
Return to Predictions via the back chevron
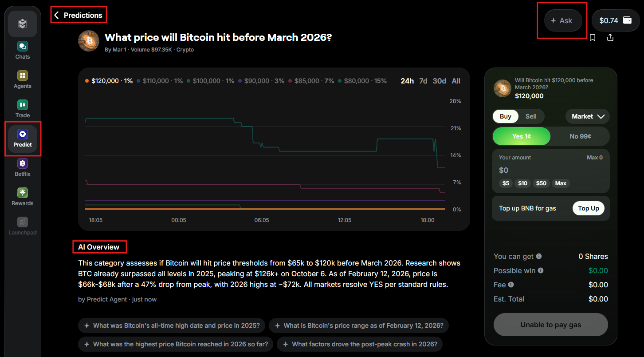click(56, 15)
